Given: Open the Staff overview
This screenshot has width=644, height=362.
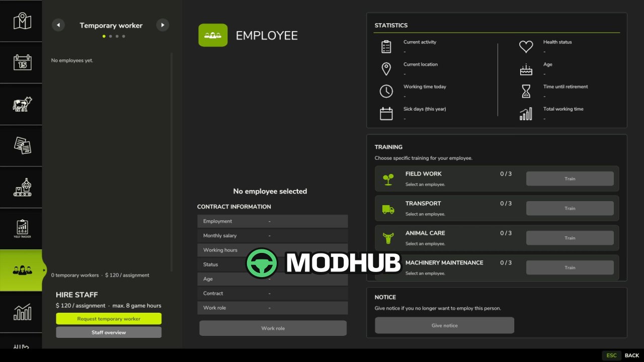Looking at the screenshot, I should pyautogui.click(x=109, y=332).
